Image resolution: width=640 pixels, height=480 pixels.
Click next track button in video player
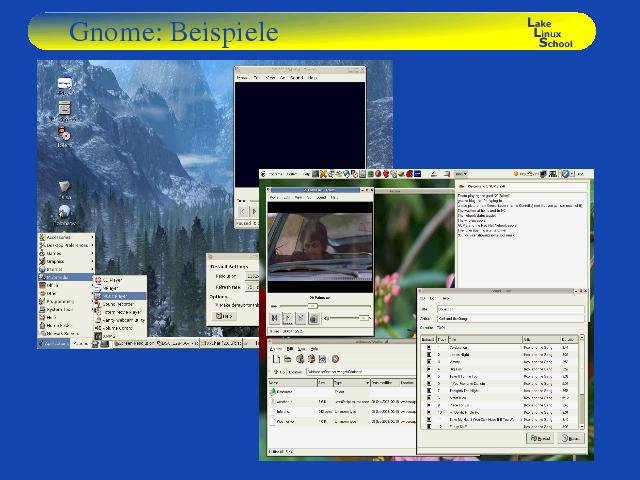pyautogui.click(x=300, y=318)
